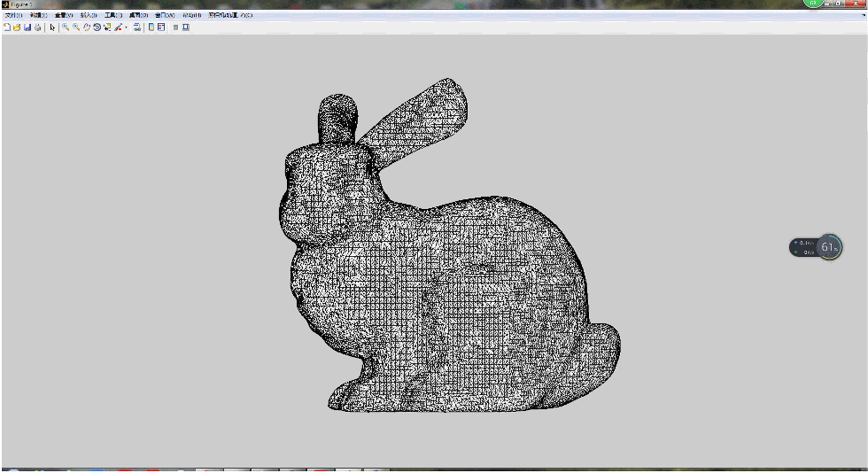Click the MATLAB logo icon in the title bar

(5, 4)
